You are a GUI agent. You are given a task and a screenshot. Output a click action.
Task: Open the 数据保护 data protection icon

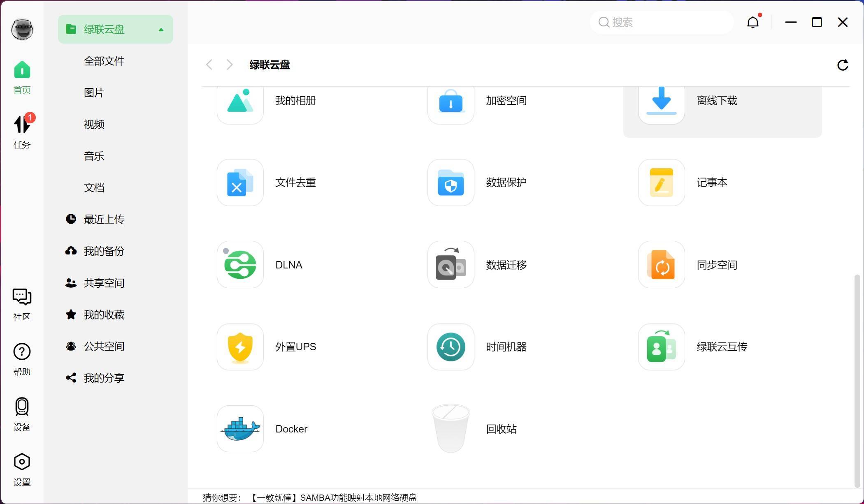click(x=451, y=183)
